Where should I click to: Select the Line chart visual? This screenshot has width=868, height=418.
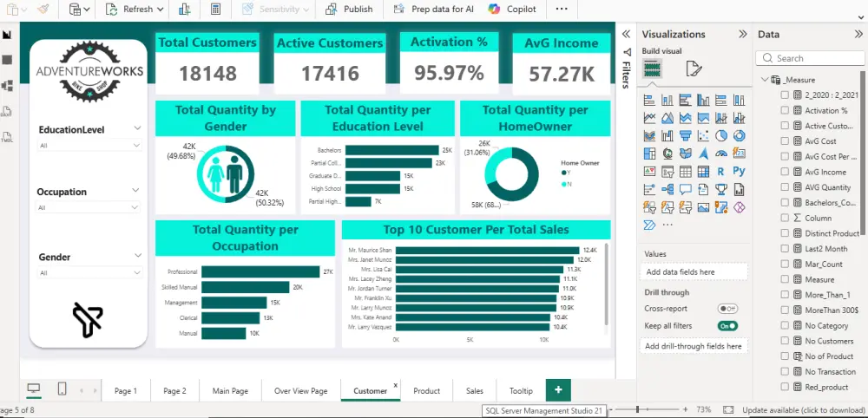tap(650, 118)
